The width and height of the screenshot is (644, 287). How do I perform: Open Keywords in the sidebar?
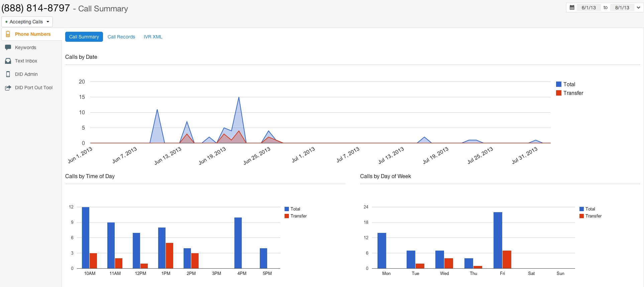click(x=25, y=47)
